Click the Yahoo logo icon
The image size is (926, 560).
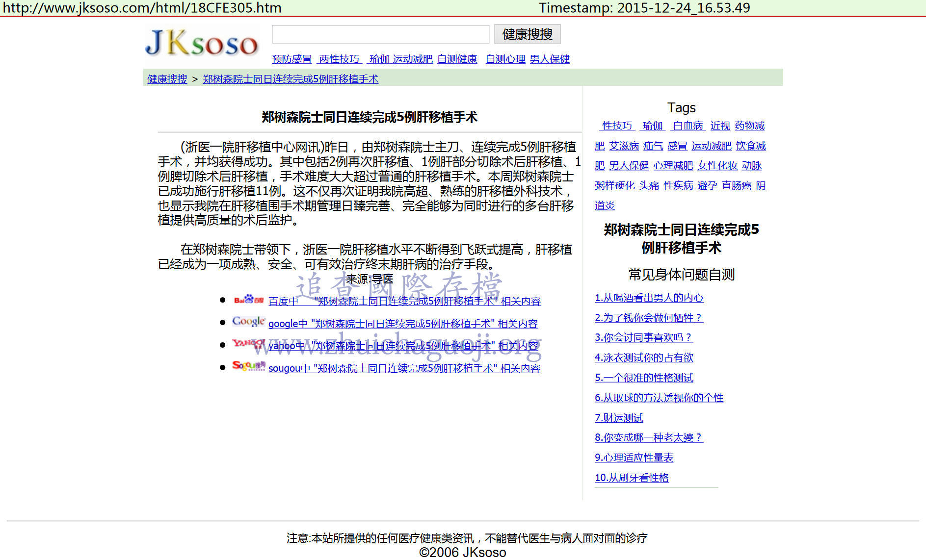coord(248,344)
